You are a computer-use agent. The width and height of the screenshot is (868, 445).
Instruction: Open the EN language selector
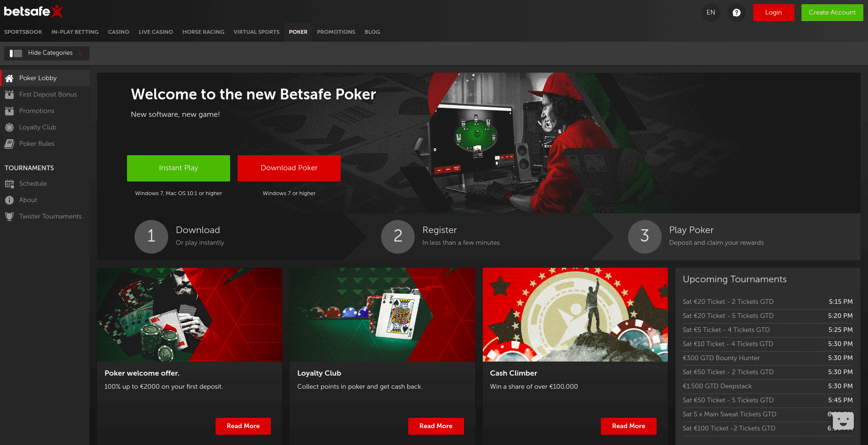tap(711, 13)
